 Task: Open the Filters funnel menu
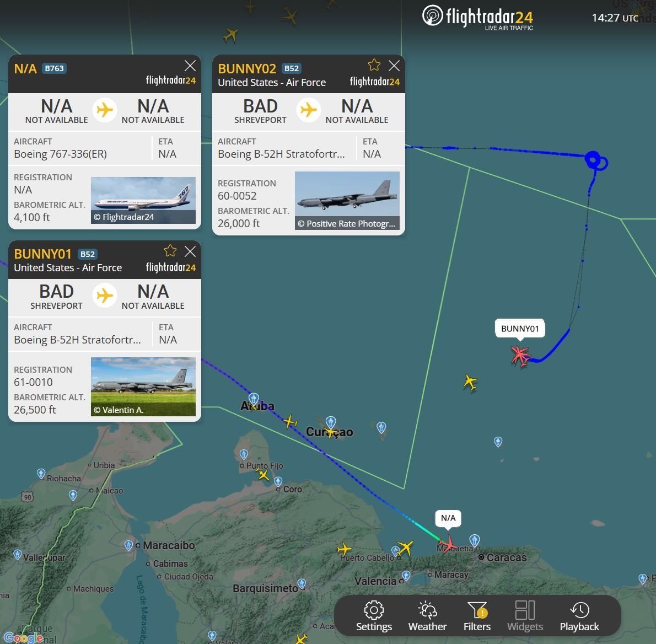tap(477, 616)
